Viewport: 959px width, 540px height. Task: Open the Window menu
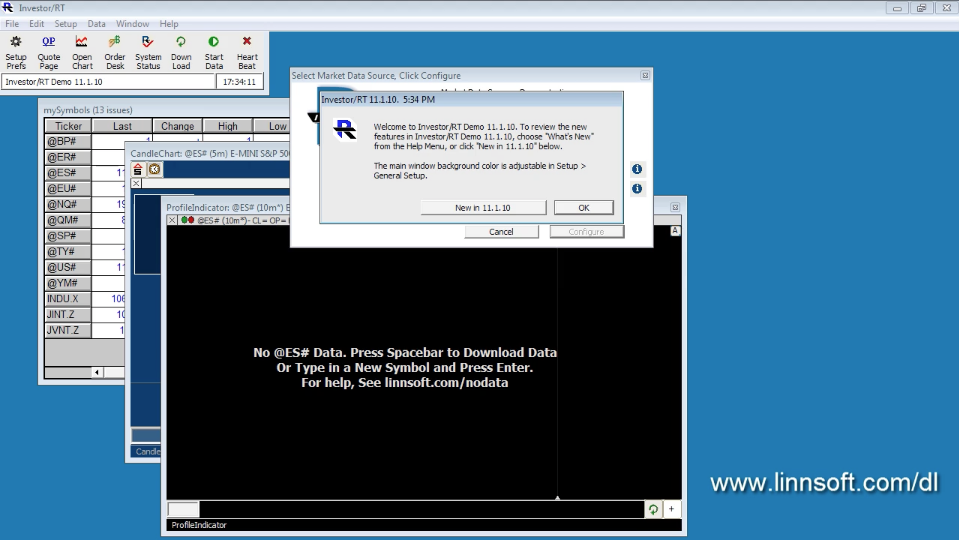(x=133, y=24)
